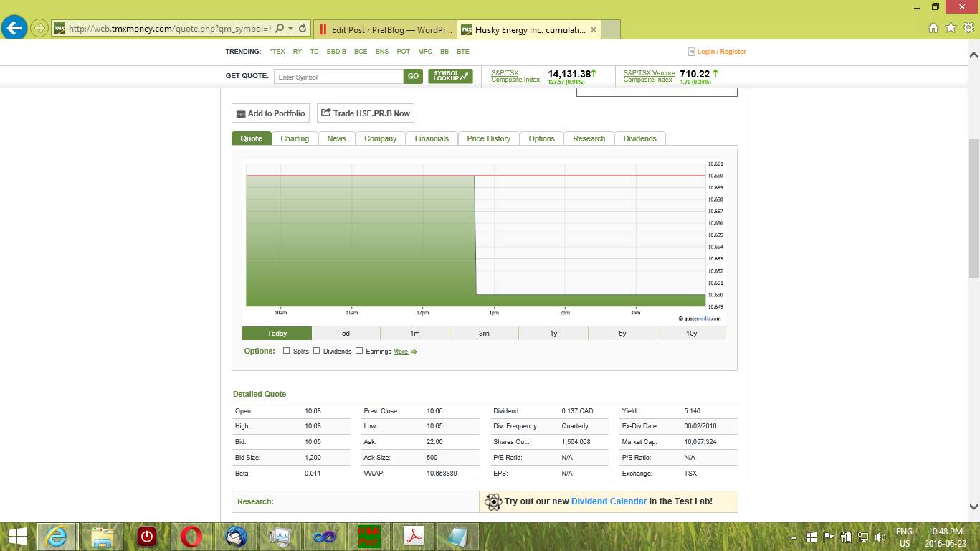Switch to the Price History tab

pos(488,138)
